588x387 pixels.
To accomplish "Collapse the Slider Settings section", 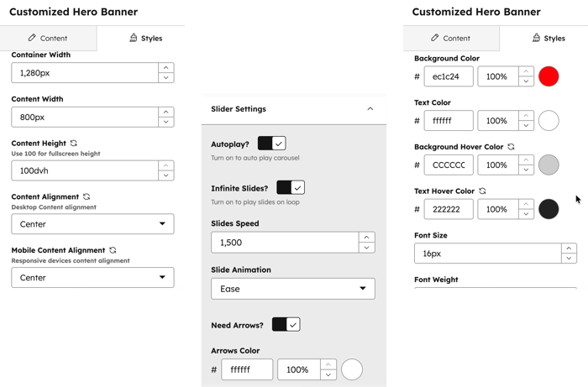I will pyautogui.click(x=370, y=109).
